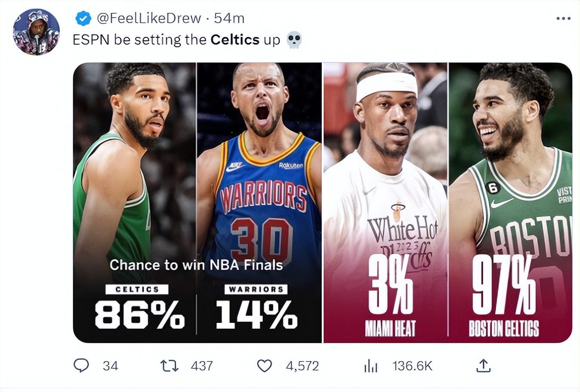Click the reply speech bubble icon
Screen dimensions: 580x392
(81, 365)
